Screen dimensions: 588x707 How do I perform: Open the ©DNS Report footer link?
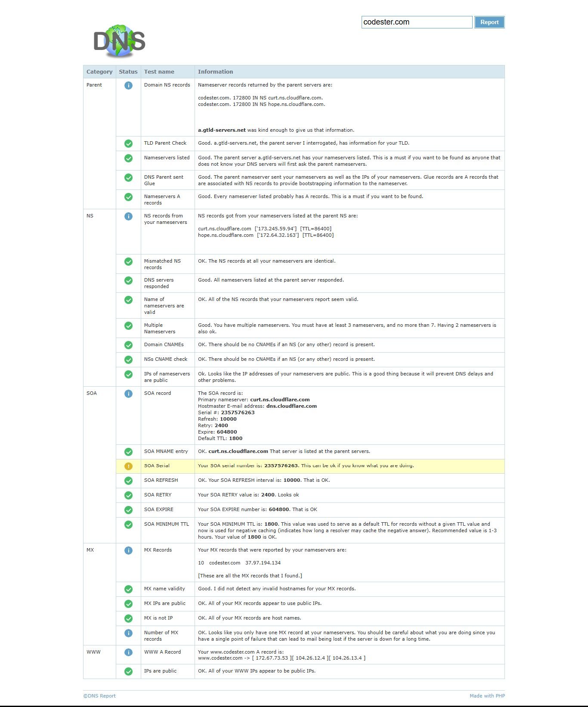(99, 696)
